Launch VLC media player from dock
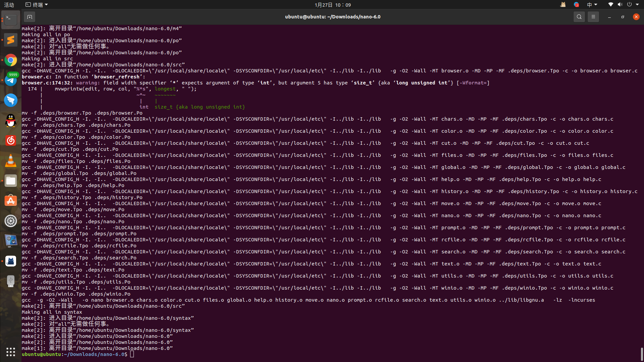644x362 pixels. pos(11,161)
